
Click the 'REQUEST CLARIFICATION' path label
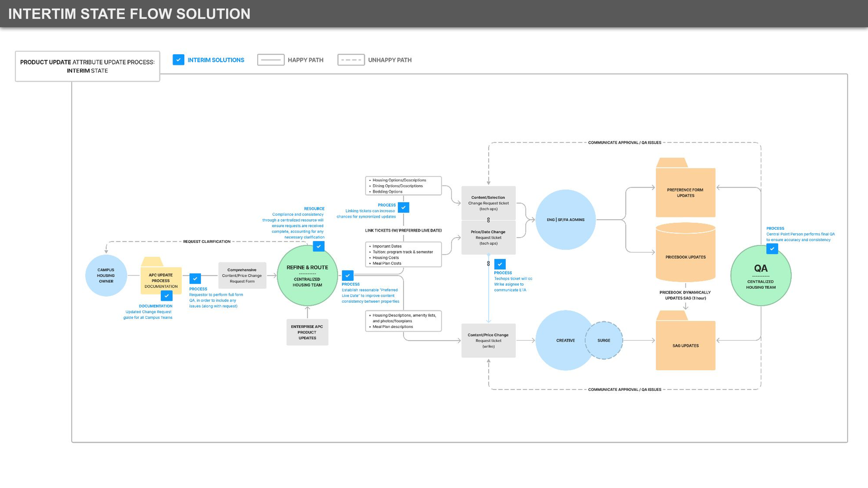207,242
